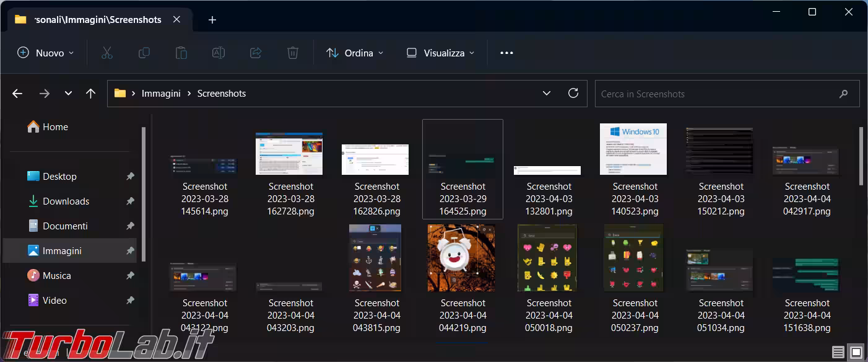Open the Nuovo dropdown menu

[46, 53]
